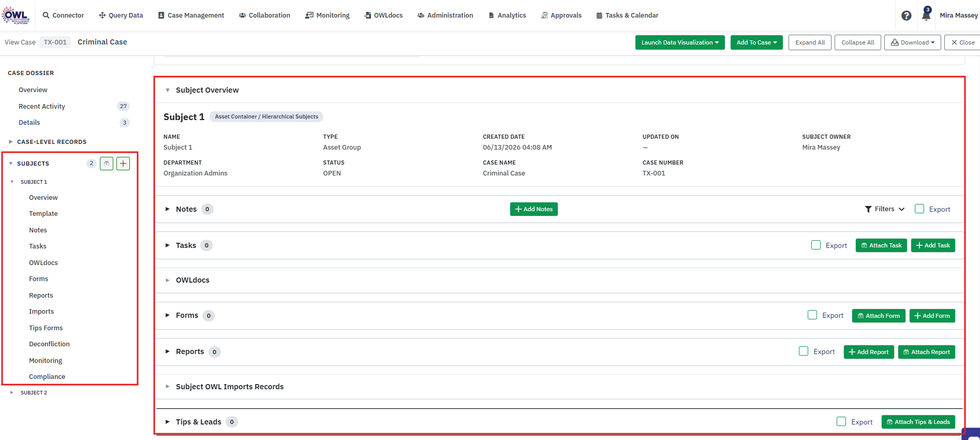The image size is (980, 440).
Task: Expand Subject OWL Imports Records section
Action: point(168,387)
